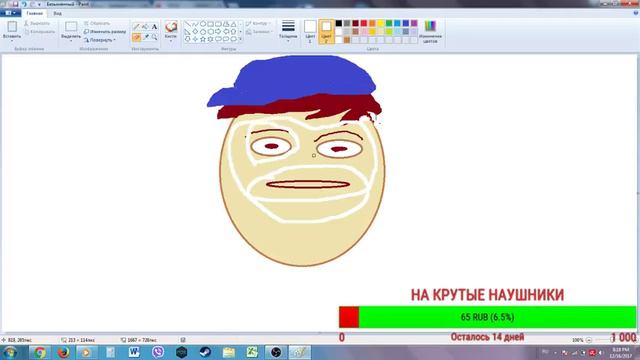
Task: Select the Text tool (letter A)
Action: pyautogui.click(x=154, y=27)
